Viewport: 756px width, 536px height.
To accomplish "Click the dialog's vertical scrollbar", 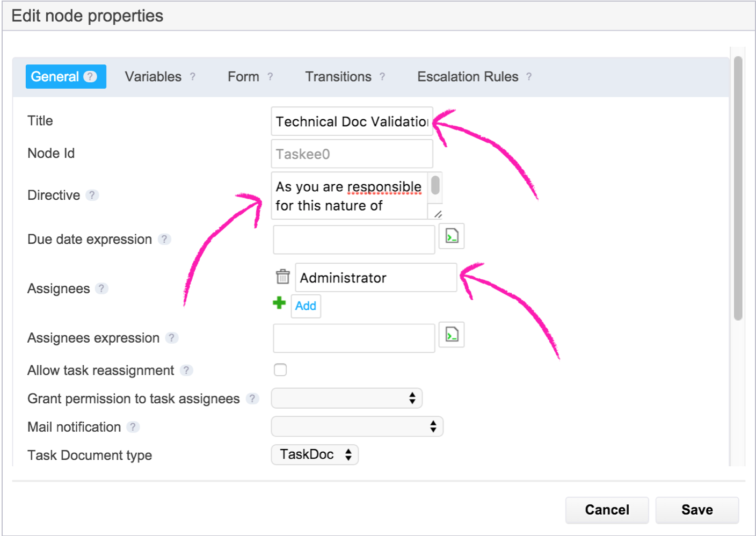I will [738, 188].
